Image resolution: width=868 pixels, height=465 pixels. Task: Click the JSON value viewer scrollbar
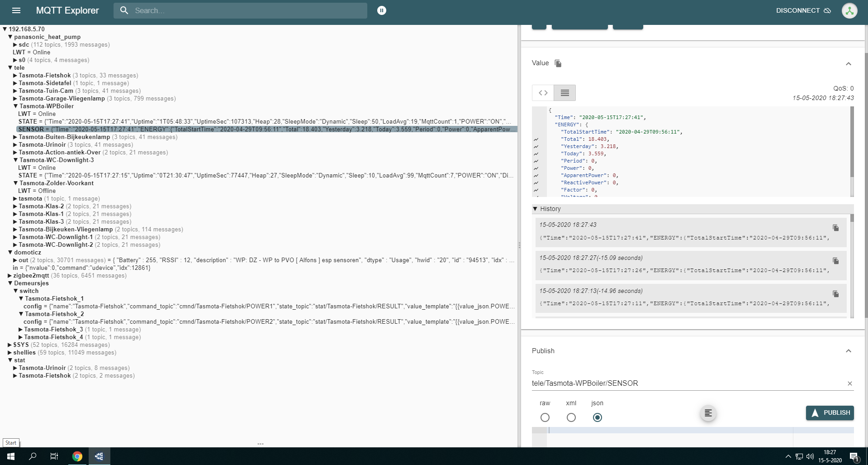pos(852,141)
